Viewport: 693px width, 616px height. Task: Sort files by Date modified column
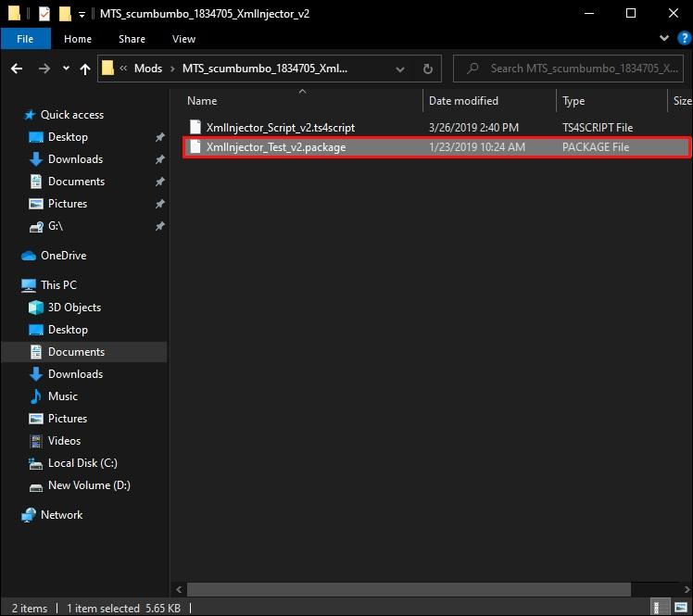click(463, 101)
